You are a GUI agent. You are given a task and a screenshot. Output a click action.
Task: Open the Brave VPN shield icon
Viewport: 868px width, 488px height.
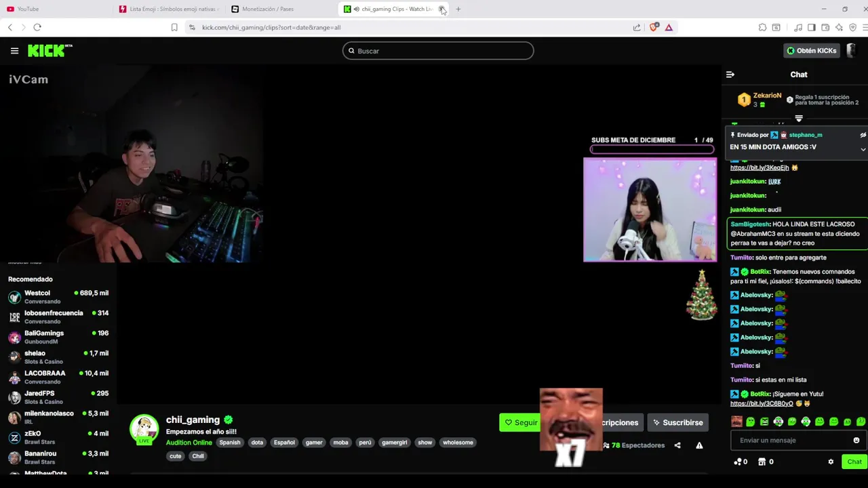(x=852, y=28)
